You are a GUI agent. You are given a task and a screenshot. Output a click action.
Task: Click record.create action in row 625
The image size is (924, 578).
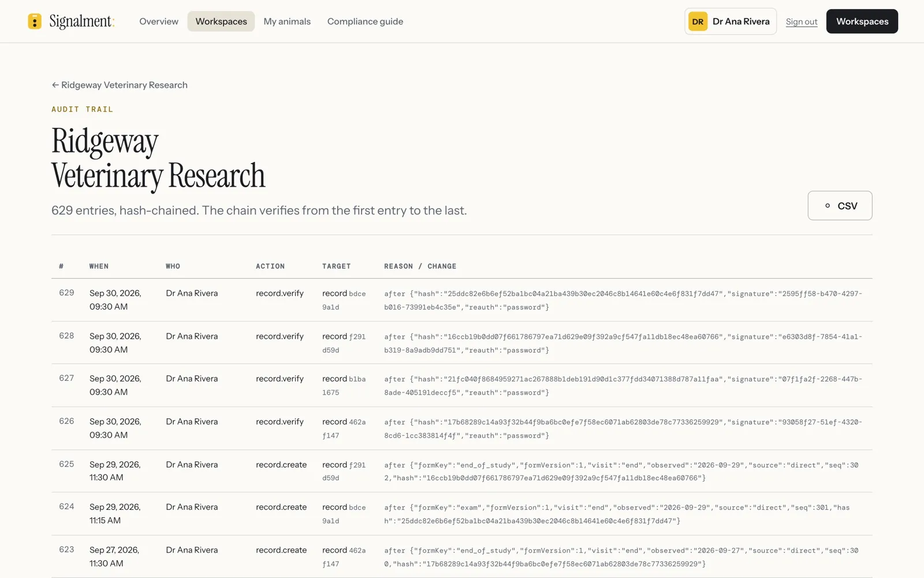281,465
